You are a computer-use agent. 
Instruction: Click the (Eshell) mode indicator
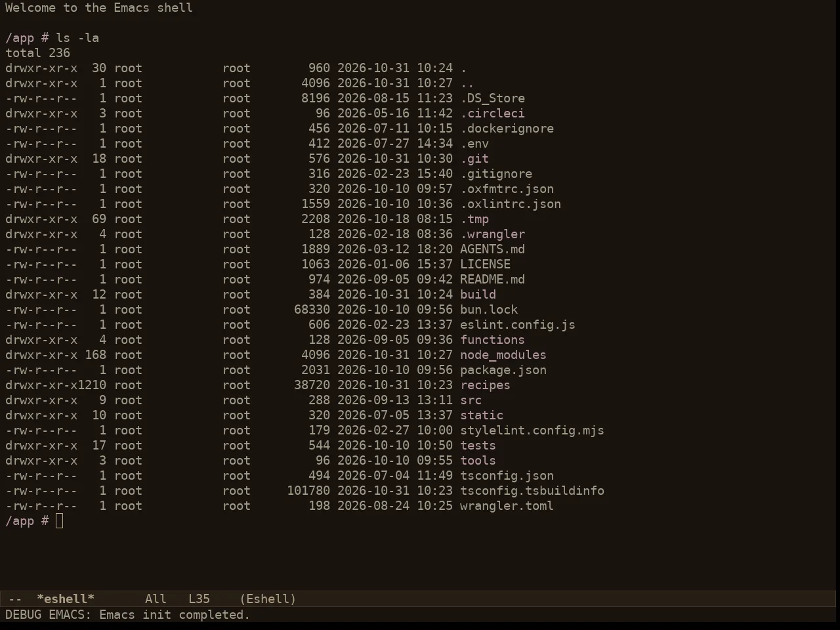pyautogui.click(x=268, y=599)
